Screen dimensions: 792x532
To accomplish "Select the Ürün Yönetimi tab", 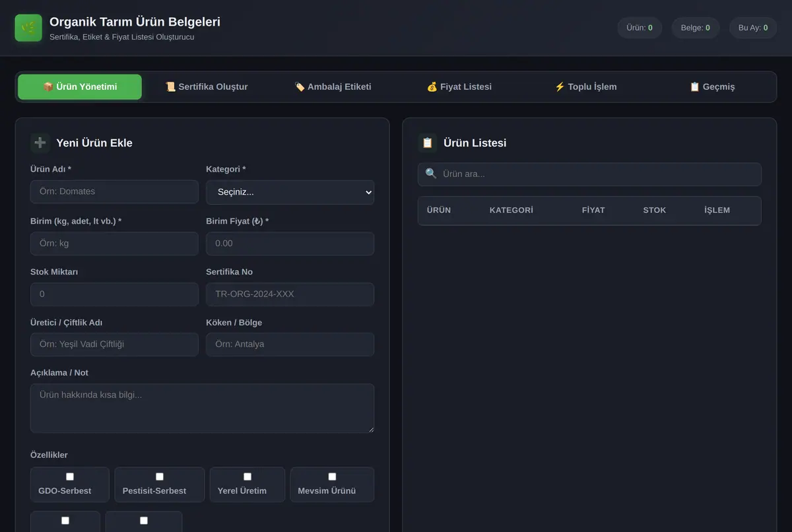I will (x=80, y=87).
